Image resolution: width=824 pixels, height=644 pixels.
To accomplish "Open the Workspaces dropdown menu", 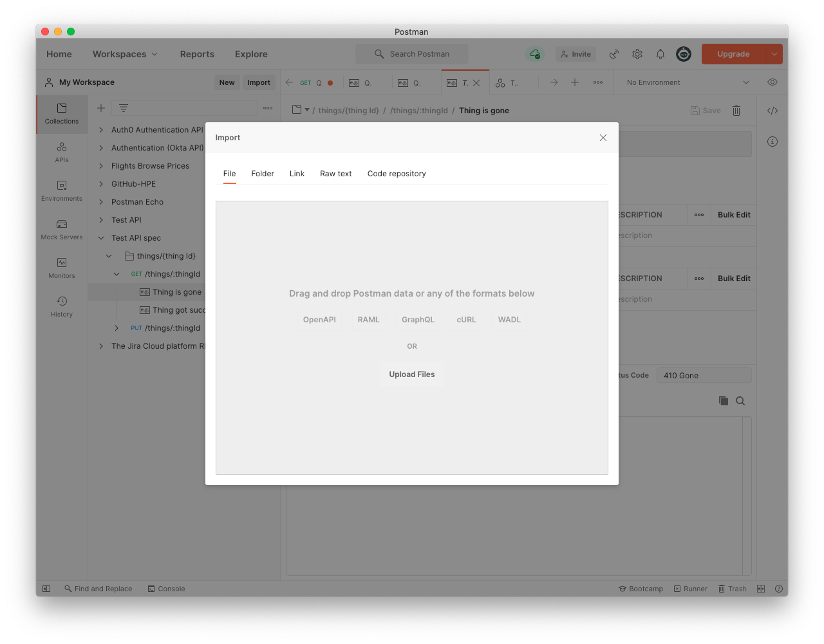I will click(x=125, y=54).
